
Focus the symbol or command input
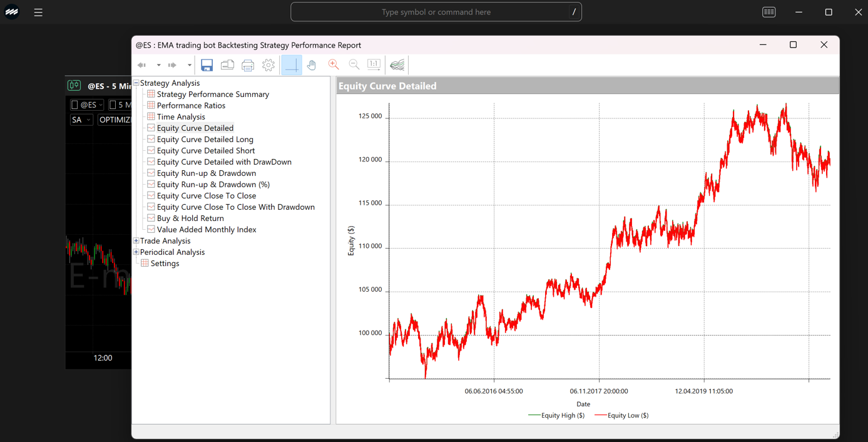click(x=436, y=12)
